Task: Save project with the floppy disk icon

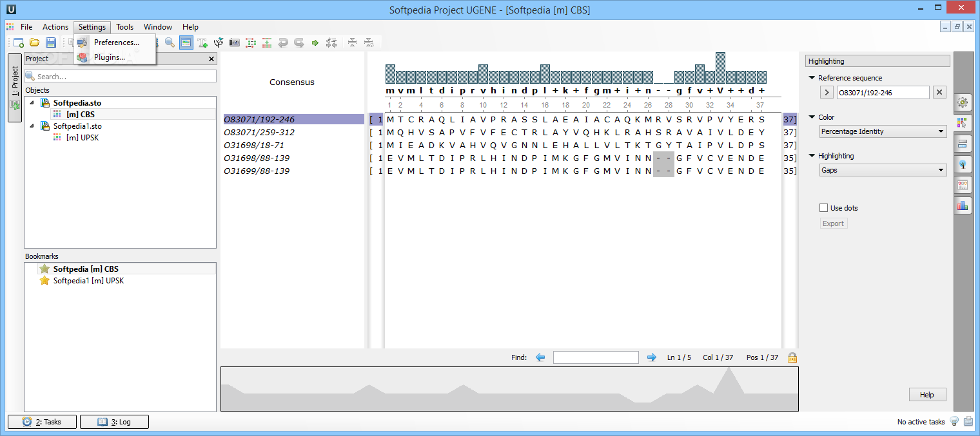Action: 50,43
